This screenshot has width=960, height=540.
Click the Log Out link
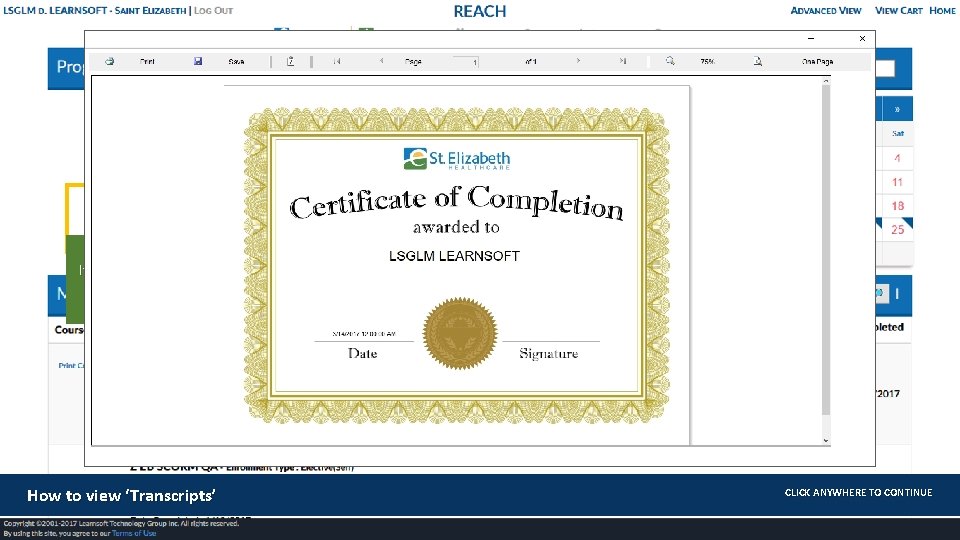pyautogui.click(x=213, y=10)
